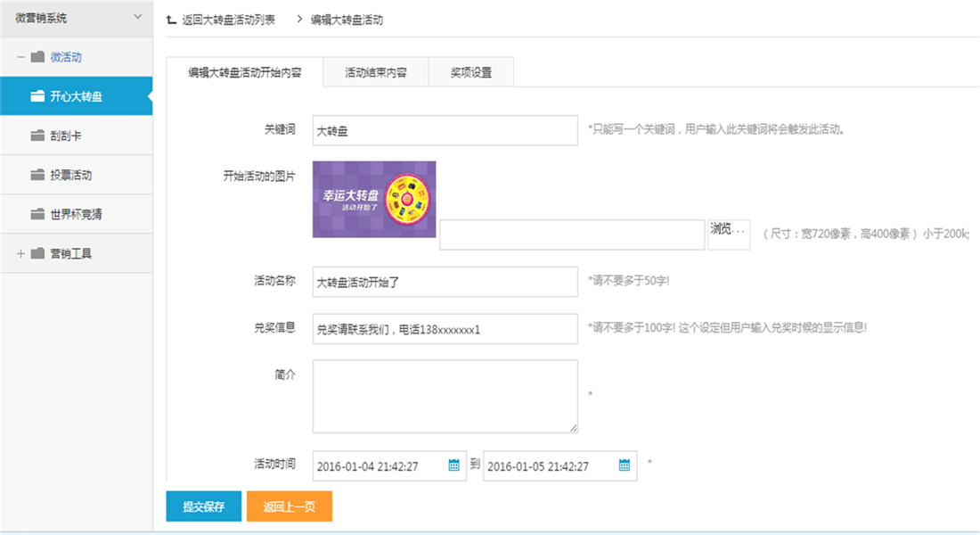Click the 营销工具 folder icon

pyautogui.click(x=37, y=253)
